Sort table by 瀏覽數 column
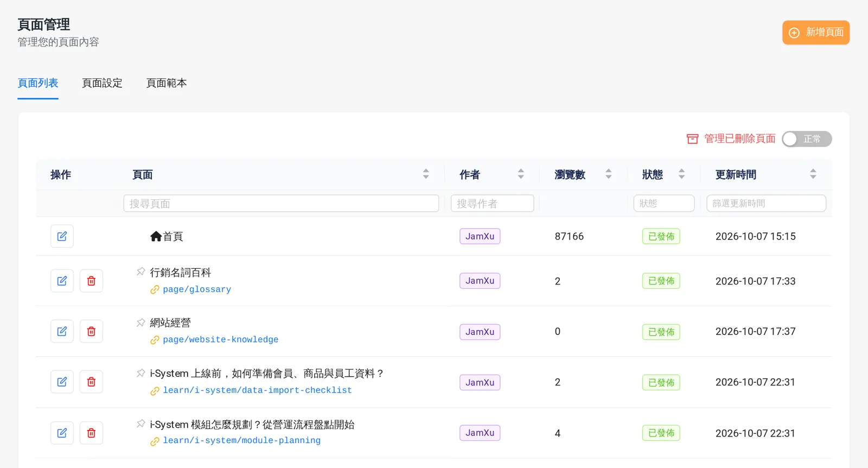 (609, 174)
